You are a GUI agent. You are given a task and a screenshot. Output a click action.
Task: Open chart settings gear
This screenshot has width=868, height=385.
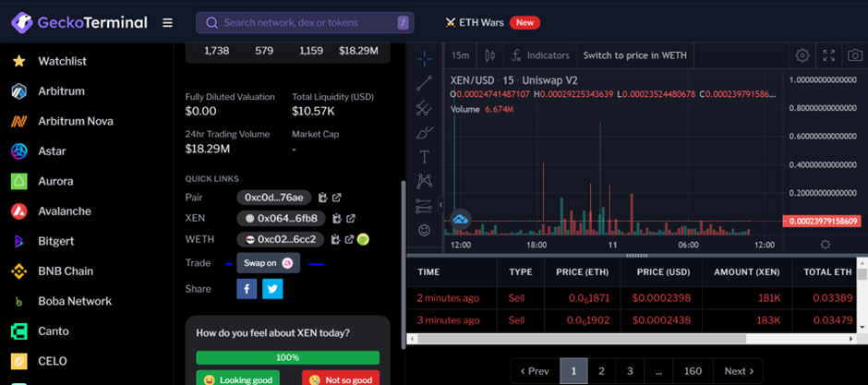(802, 55)
